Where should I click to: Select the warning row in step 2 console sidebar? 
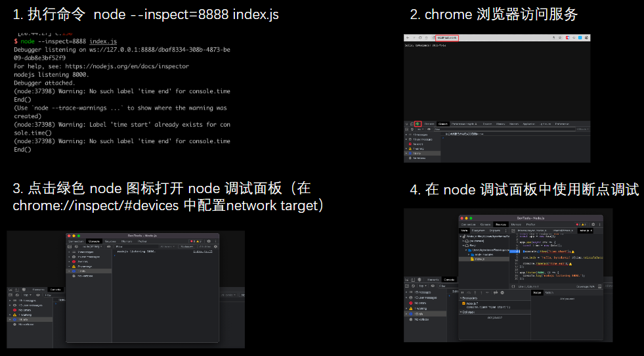(422, 148)
